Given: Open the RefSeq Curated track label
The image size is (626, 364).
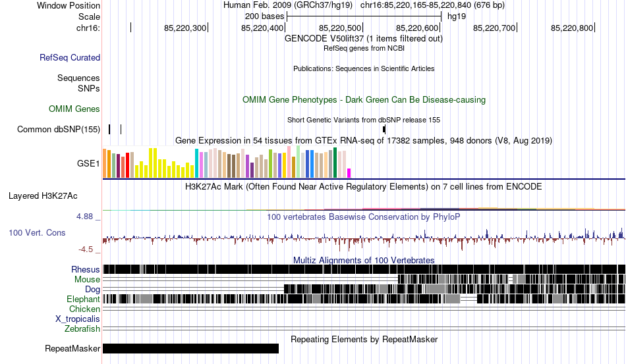Looking at the screenshot, I should [70, 57].
